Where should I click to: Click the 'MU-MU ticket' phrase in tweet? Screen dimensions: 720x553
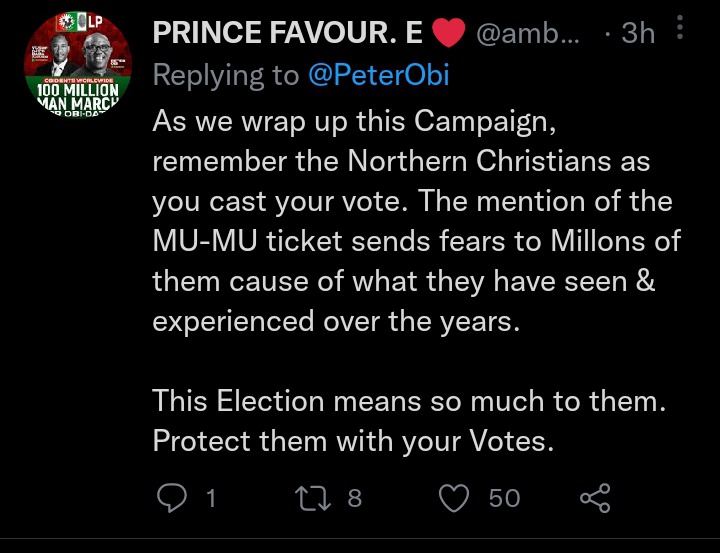click(x=248, y=241)
